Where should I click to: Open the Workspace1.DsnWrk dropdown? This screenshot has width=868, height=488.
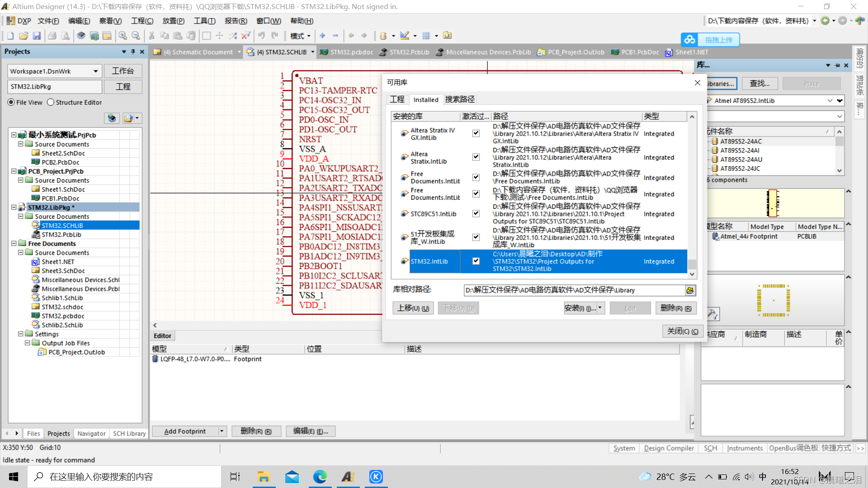(x=95, y=71)
